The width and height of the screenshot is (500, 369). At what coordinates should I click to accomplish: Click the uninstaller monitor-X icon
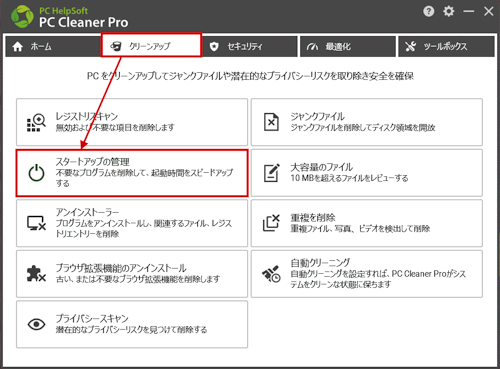(36, 223)
